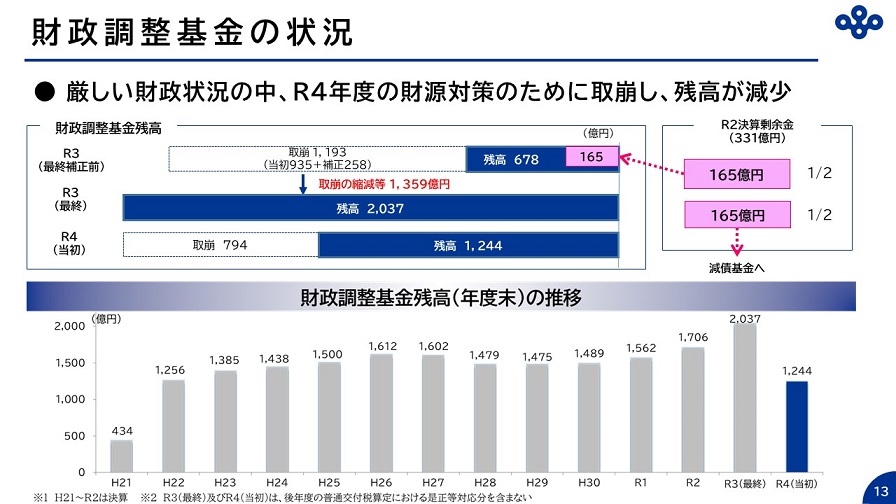Select the page number 13 badge
Image resolution: width=896 pixels, height=504 pixels.
coord(880,489)
